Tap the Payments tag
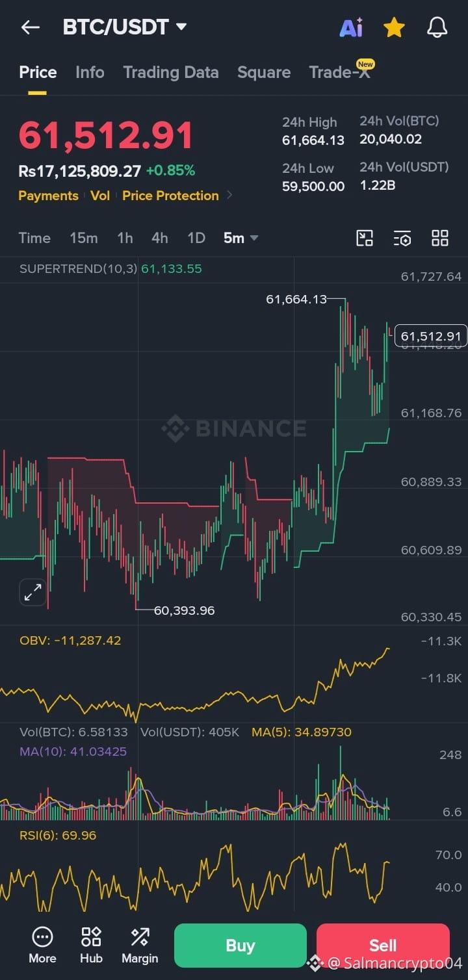The image size is (468, 980). [48, 196]
